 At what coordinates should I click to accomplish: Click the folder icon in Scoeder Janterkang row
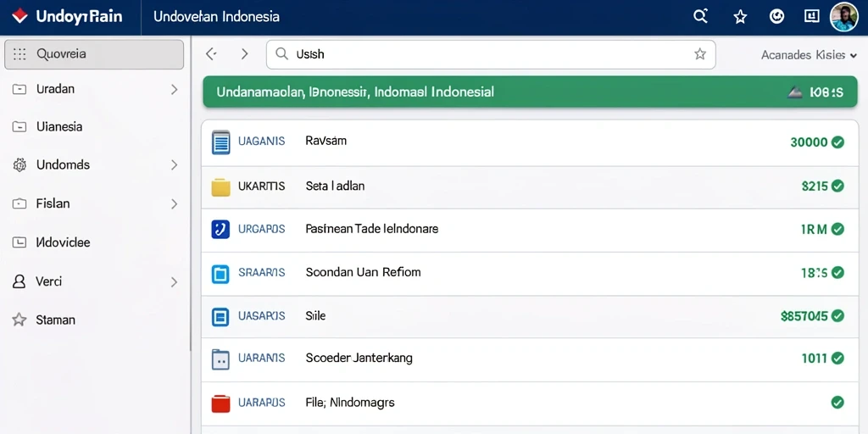pyautogui.click(x=220, y=359)
